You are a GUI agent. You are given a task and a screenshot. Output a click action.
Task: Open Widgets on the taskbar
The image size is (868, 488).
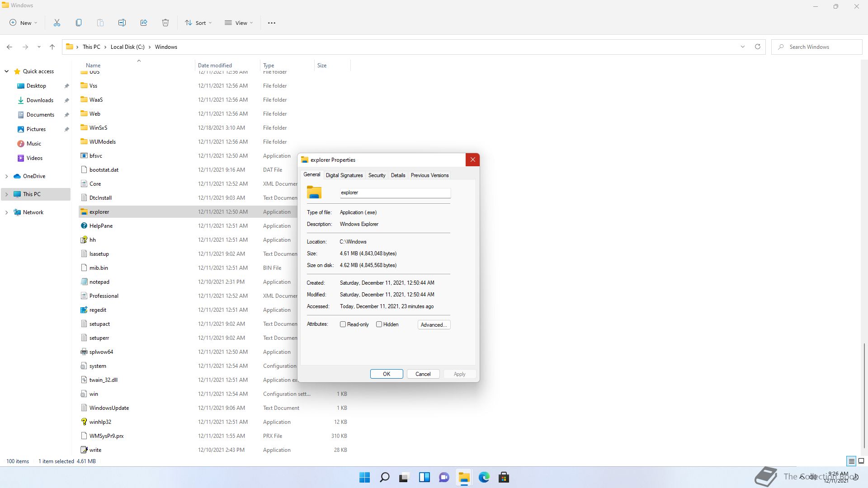425,477
